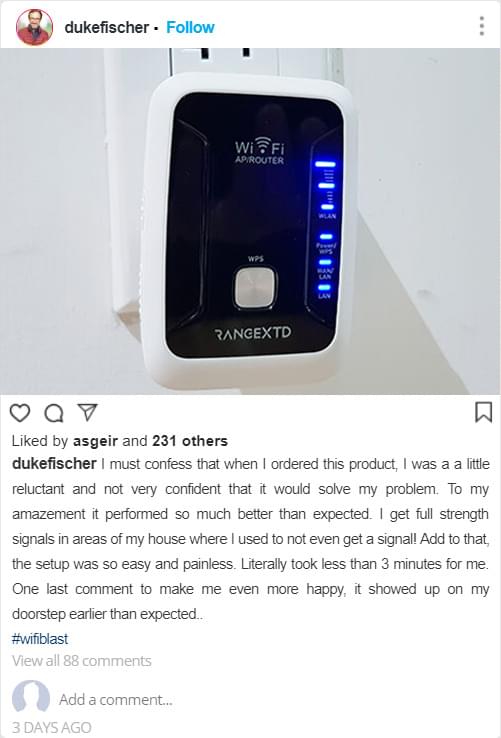Open asgeir's profile from likes line
501x738 pixels.
[95, 441]
